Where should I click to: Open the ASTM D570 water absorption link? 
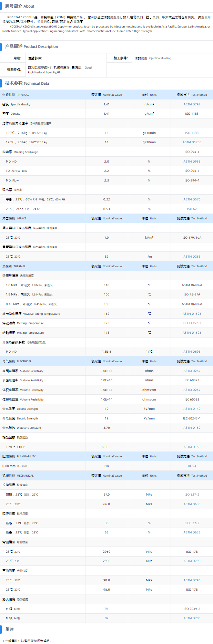tap(192, 199)
